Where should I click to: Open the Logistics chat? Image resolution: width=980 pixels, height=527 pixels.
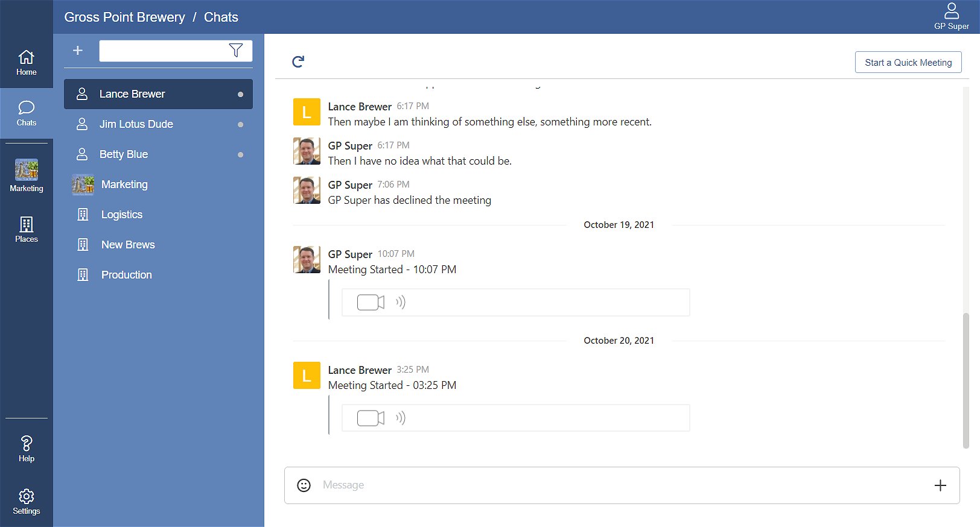point(158,215)
